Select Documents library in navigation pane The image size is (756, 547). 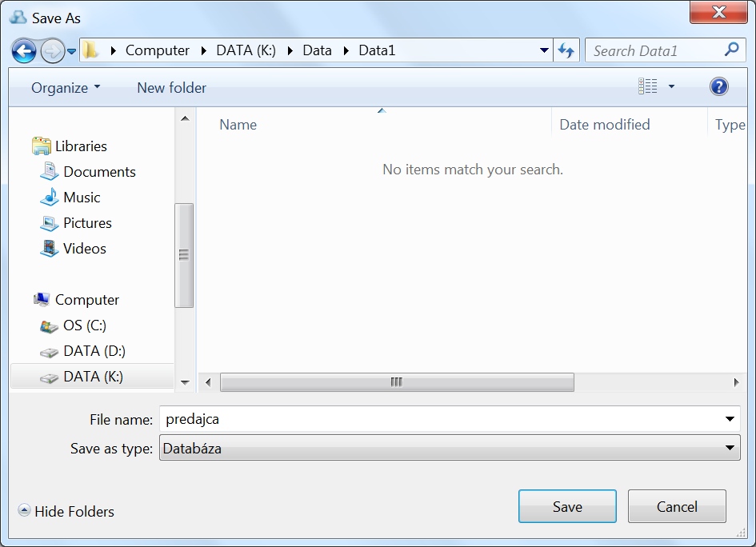tap(99, 172)
